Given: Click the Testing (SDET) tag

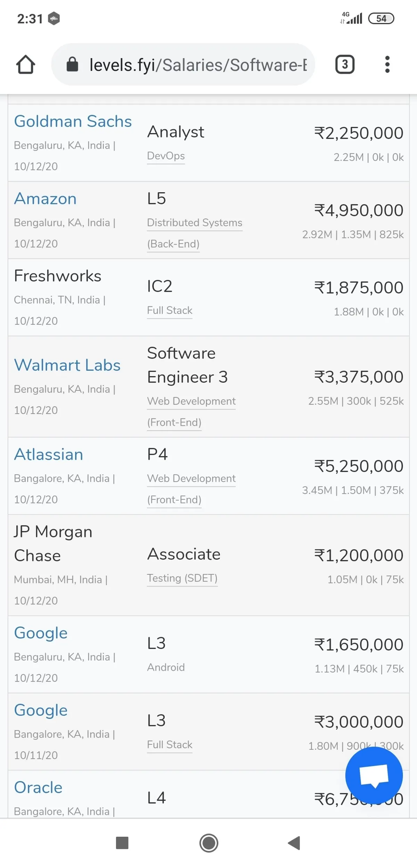Looking at the screenshot, I should coord(182,578).
